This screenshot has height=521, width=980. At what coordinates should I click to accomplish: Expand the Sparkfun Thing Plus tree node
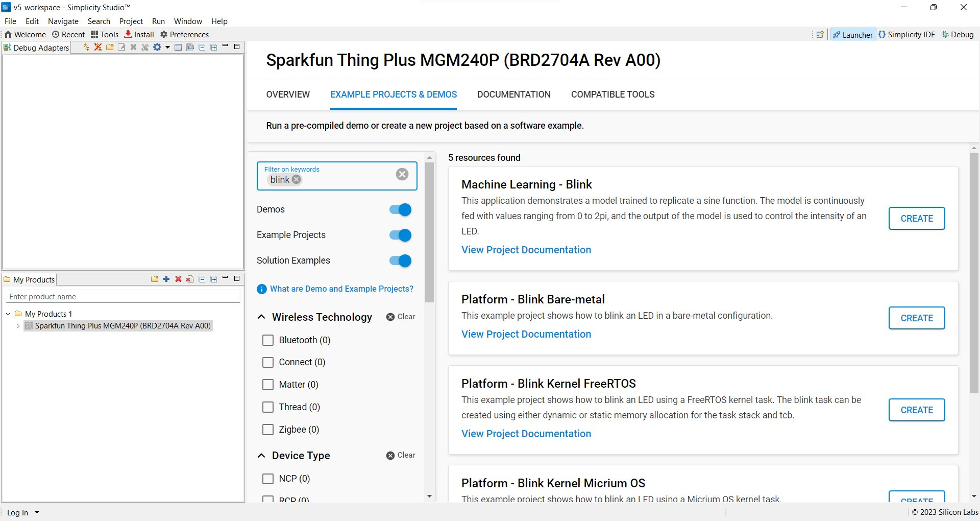pos(18,326)
